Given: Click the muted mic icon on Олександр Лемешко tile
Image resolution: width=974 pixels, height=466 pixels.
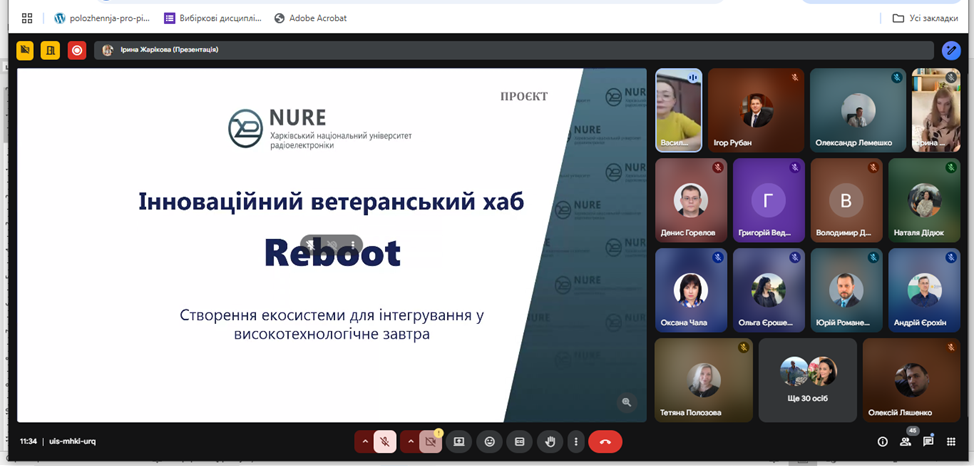Looking at the screenshot, I should coord(896,78).
